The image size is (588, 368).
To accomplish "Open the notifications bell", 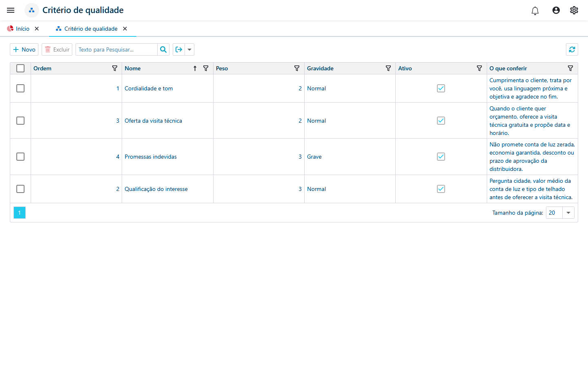I will [x=535, y=11].
